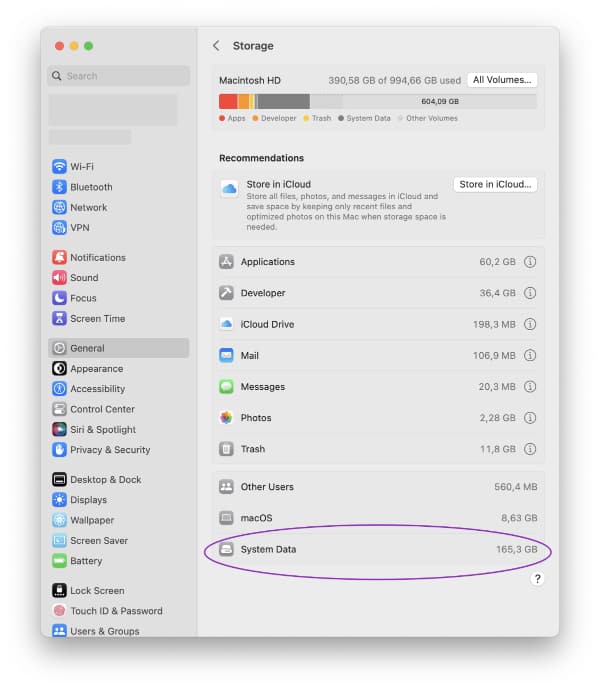Show info for Trash storage
Viewport: 600px width, 690px height.
[530, 449]
